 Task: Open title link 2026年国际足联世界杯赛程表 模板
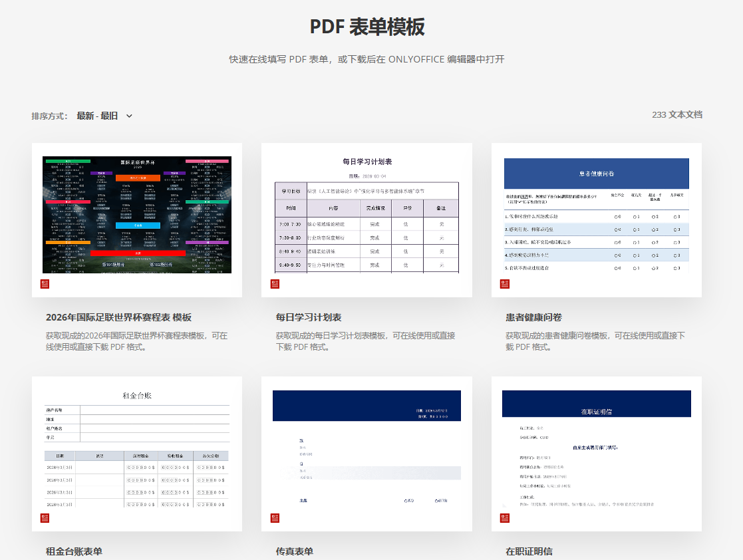pos(118,317)
